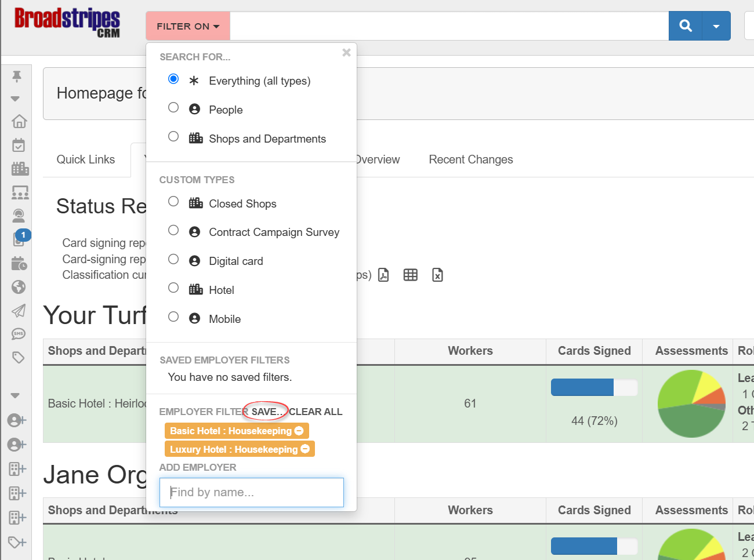Open the headset user sidebar icon

[19, 216]
